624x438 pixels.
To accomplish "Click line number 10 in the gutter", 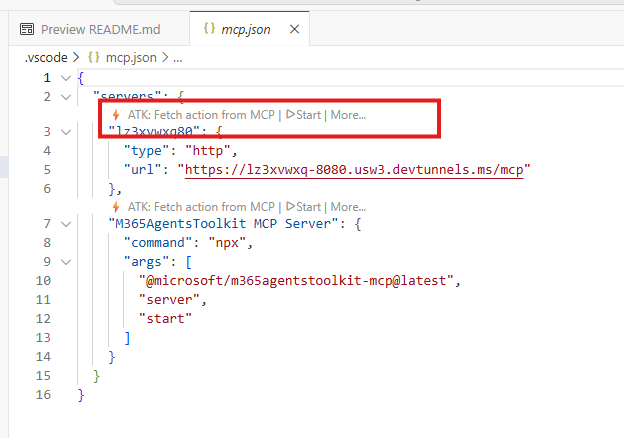I will click(x=43, y=281).
